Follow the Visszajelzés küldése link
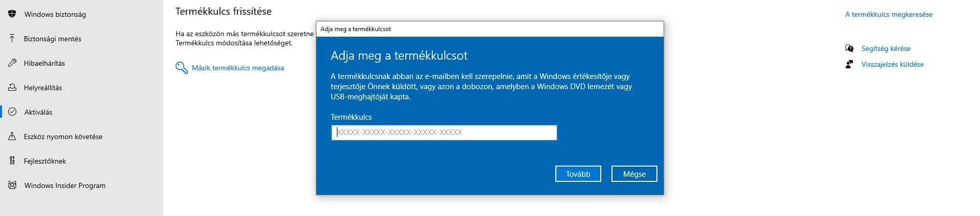This screenshot has height=216, width=980. [x=892, y=64]
